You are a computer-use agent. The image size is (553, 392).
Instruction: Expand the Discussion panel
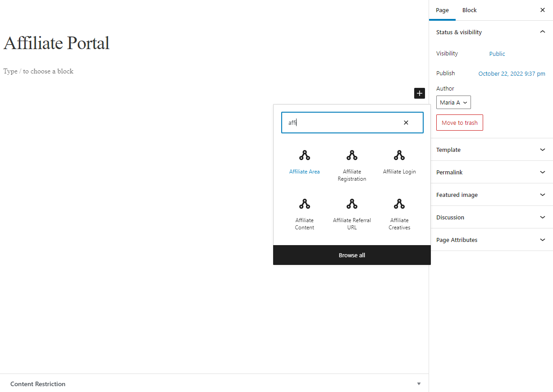point(491,217)
